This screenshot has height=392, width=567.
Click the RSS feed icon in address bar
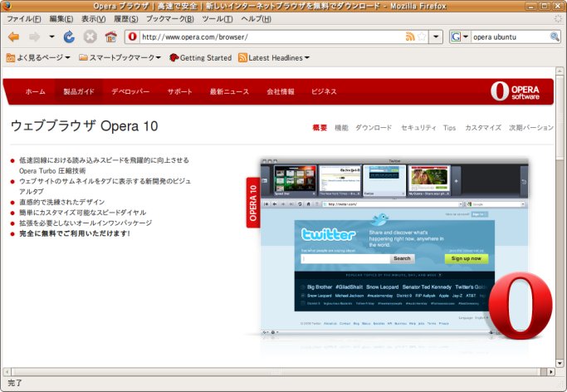tap(410, 37)
